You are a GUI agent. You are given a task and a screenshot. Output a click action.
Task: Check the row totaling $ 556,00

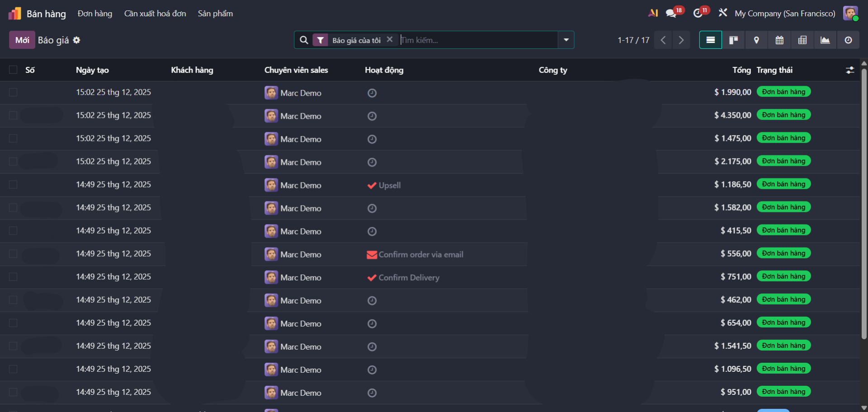point(13,253)
